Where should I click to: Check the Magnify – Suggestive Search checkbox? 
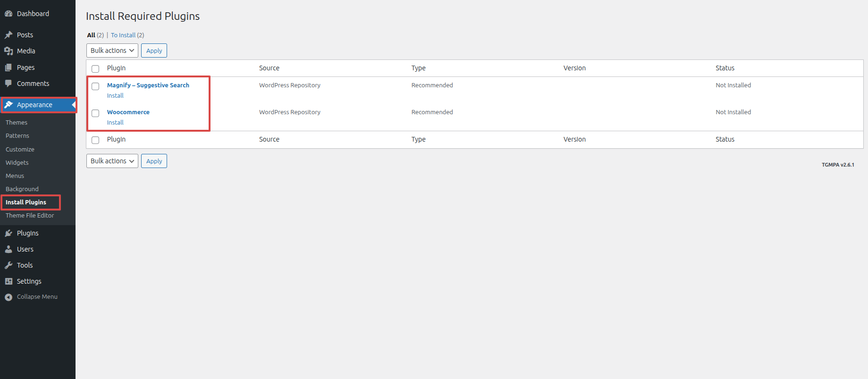[x=95, y=86]
